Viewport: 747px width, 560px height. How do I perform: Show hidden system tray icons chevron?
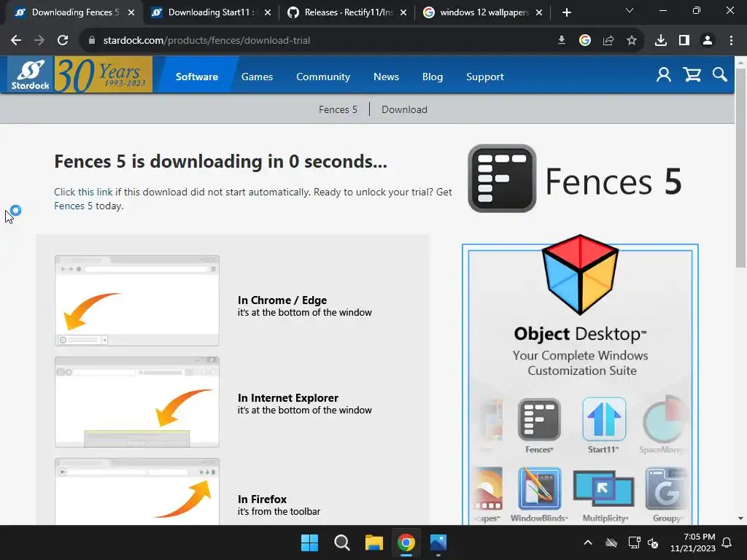[x=588, y=542]
